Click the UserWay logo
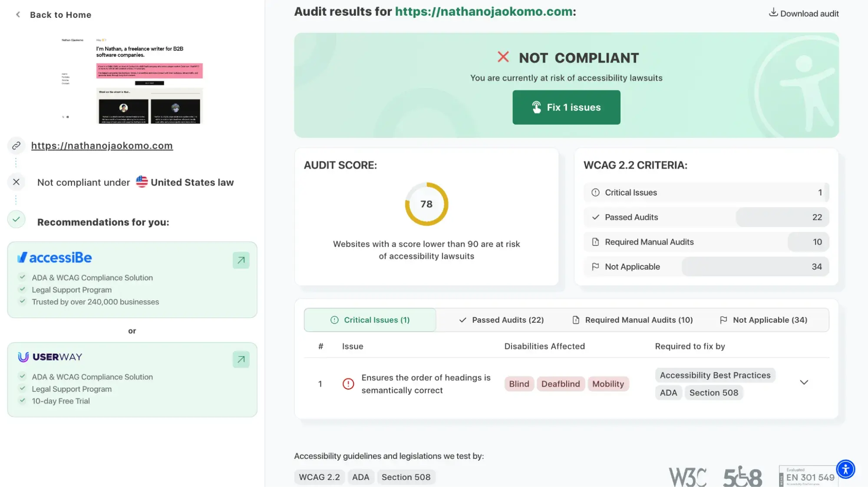The width and height of the screenshot is (868, 487). [x=50, y=357]
